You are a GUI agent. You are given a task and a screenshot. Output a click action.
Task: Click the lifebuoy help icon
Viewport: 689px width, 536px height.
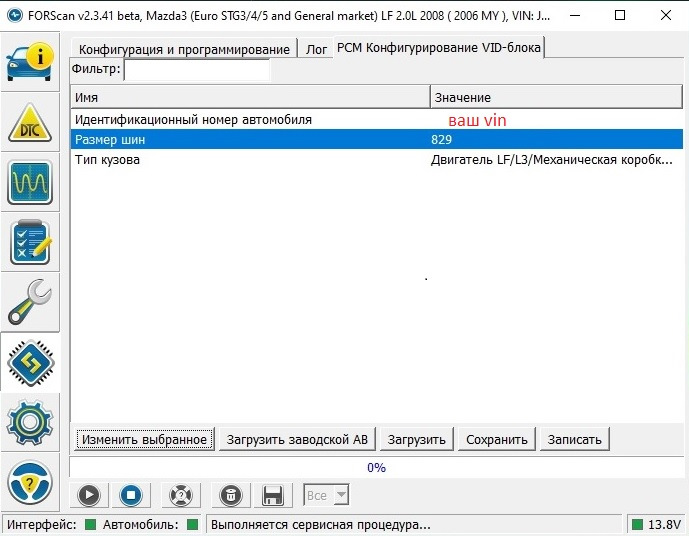pyautogui.click(x=181, y=495)
